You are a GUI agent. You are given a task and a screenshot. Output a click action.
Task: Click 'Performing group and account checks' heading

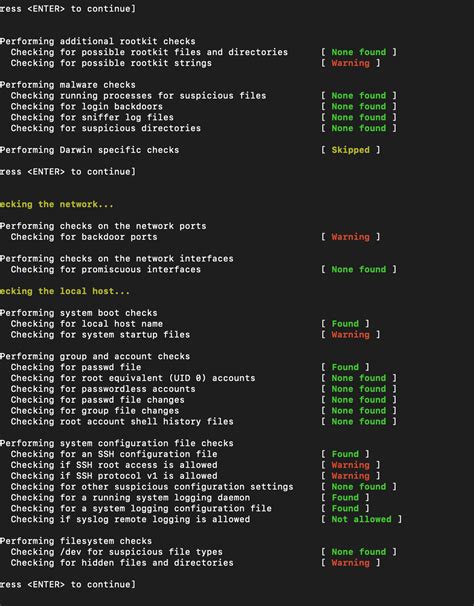[x=95, y=356]
